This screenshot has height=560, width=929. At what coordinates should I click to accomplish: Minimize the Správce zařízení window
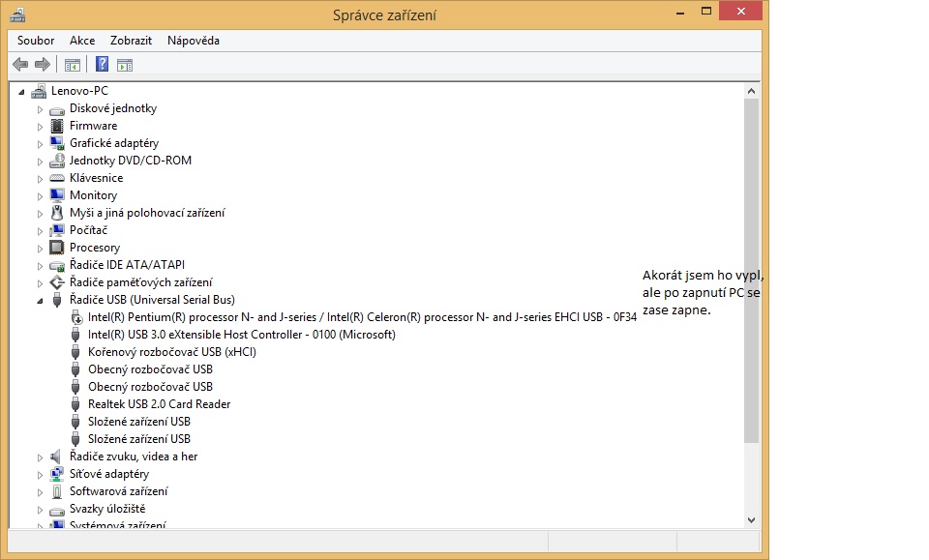680,12
